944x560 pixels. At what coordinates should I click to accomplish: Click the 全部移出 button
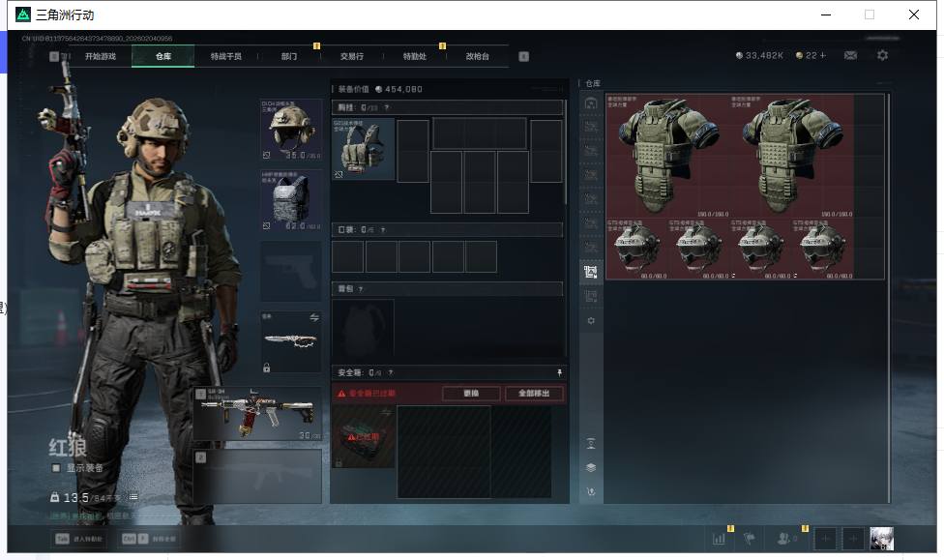[x=534, y=394]
